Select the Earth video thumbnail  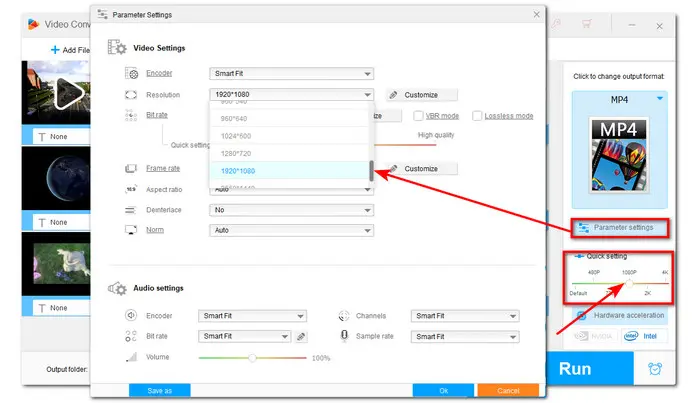[x=56, y=178]
